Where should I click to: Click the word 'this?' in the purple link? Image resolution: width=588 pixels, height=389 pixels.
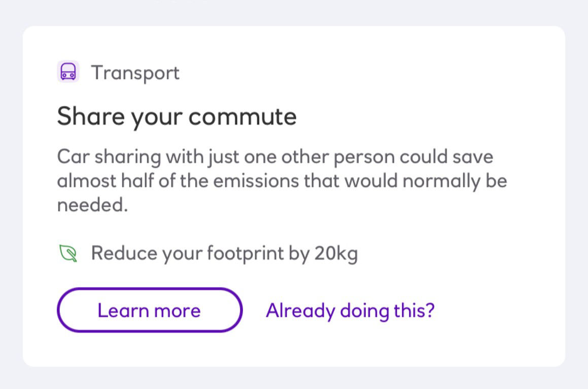click(x=414, y=310)
